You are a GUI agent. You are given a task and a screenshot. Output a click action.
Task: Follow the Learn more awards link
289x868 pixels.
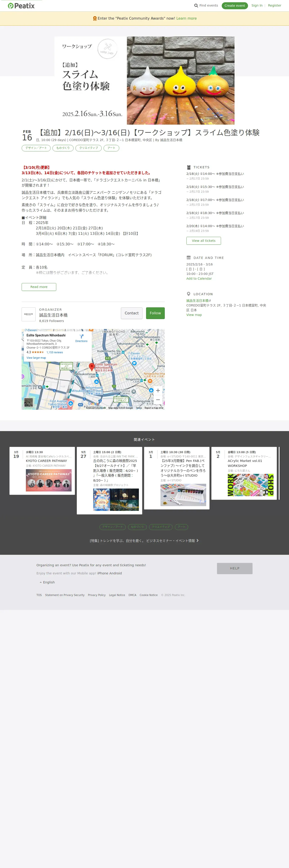pos(186,18)
